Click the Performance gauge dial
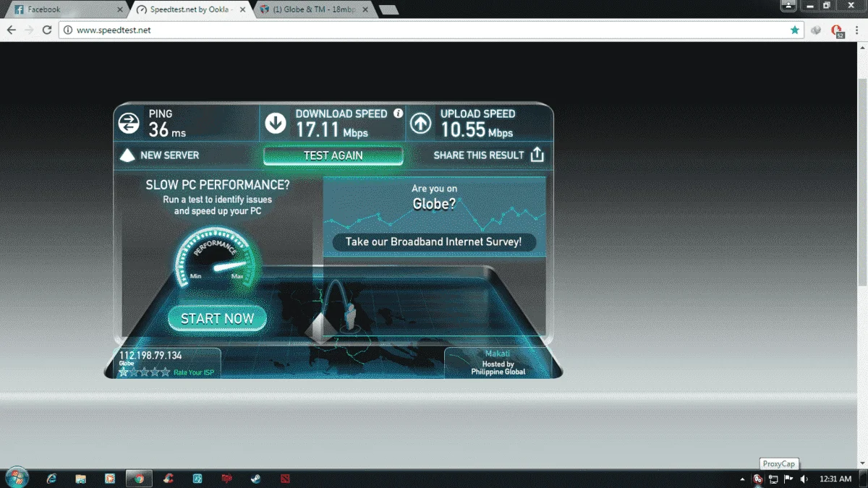This screenshot has width=868, height=488. tap(217, 260)
